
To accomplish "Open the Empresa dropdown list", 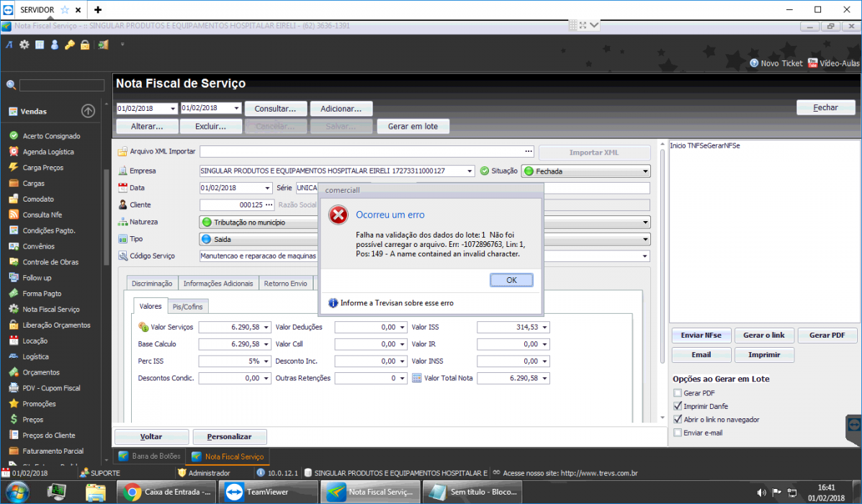I will (x=470, y=171).
